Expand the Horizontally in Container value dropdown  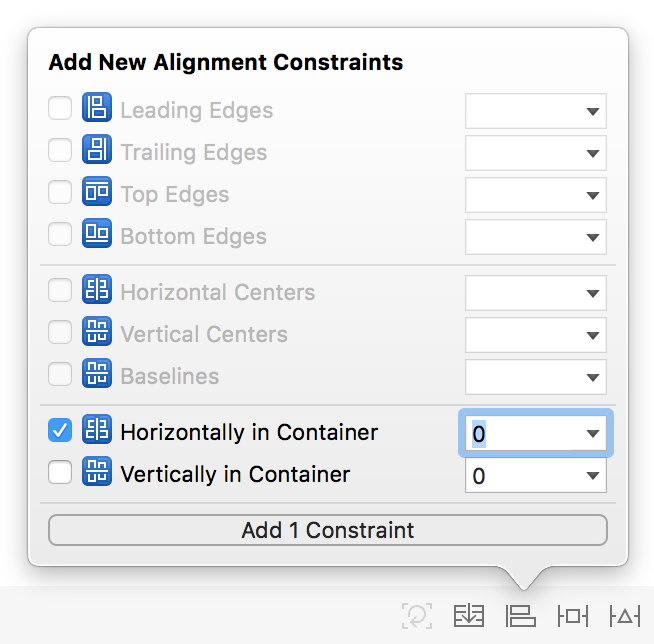[593, 434]
